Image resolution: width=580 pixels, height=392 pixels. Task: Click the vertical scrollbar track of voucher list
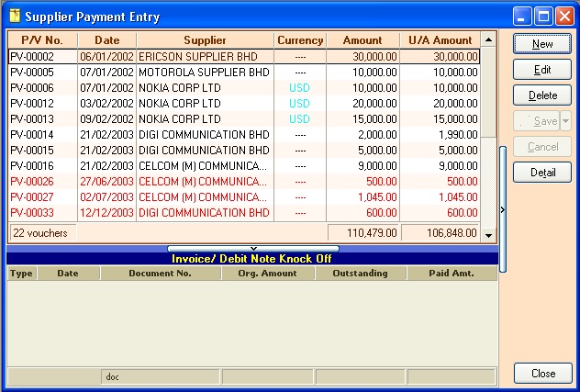point(488,182)
